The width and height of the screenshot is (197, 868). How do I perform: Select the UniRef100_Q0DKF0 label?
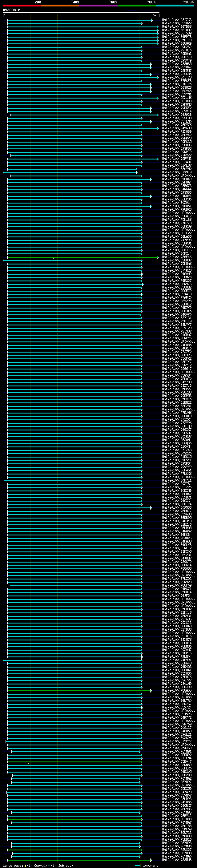177,108
